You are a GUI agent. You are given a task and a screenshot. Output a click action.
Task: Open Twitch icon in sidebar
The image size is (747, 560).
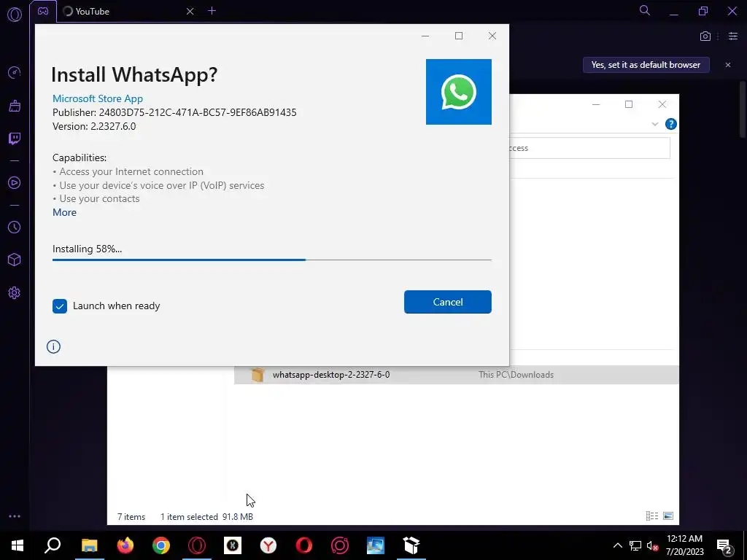pyautogui.click(x=15, y=139)
